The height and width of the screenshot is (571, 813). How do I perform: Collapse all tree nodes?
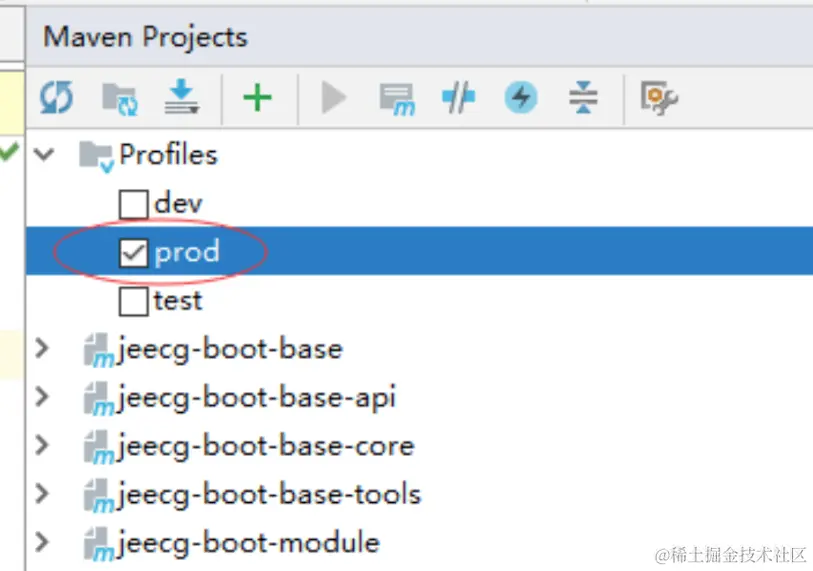(x=583, y=97)
